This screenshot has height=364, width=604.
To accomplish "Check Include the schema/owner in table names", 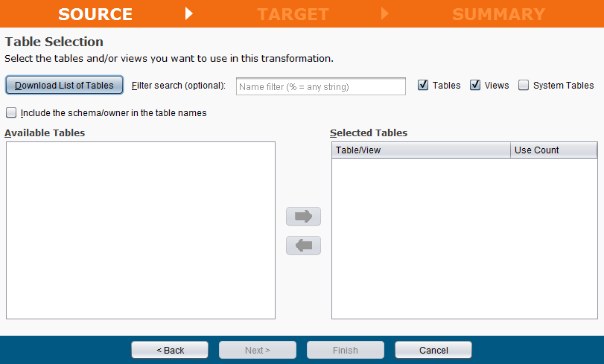I will 11,113.
